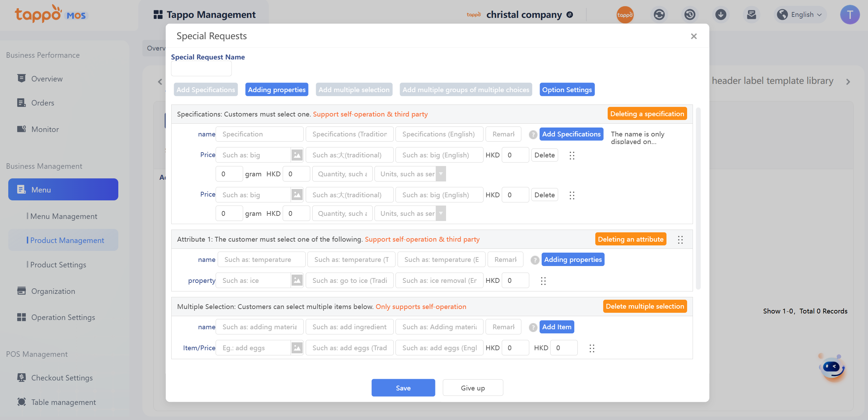868x420 pixels.
Task: Click next arrow beside header label template library
Action: click(x=848, y=81)
